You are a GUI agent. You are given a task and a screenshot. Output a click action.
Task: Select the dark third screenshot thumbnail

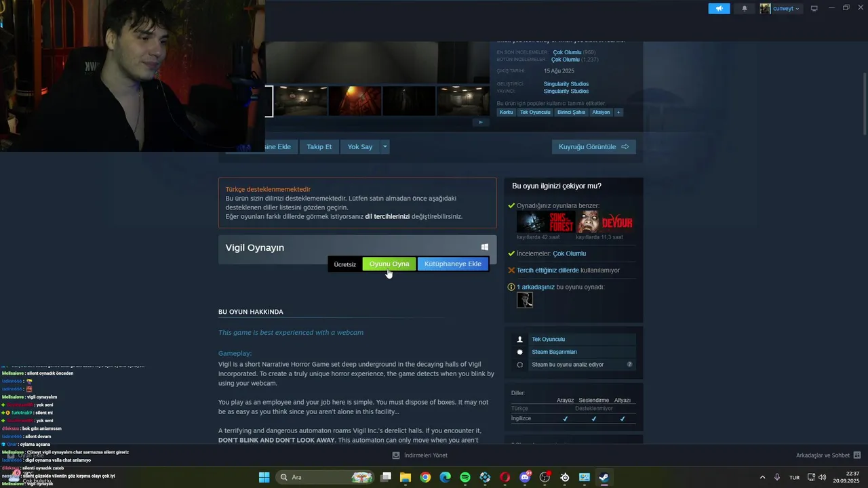[409, 100]
